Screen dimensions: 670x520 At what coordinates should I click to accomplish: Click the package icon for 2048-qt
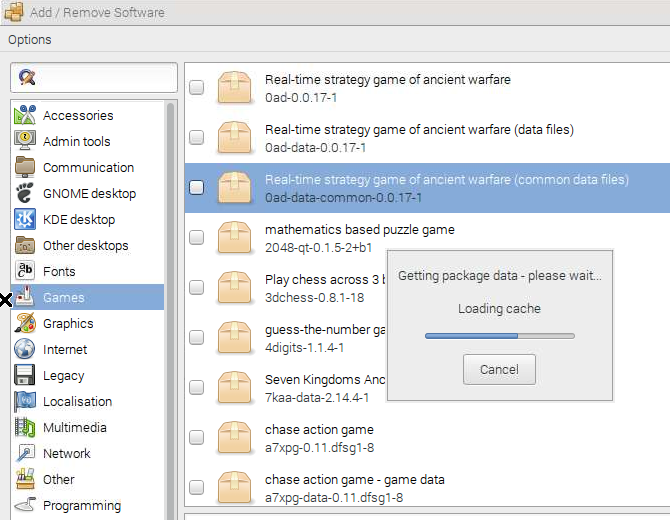click(234, 238)
